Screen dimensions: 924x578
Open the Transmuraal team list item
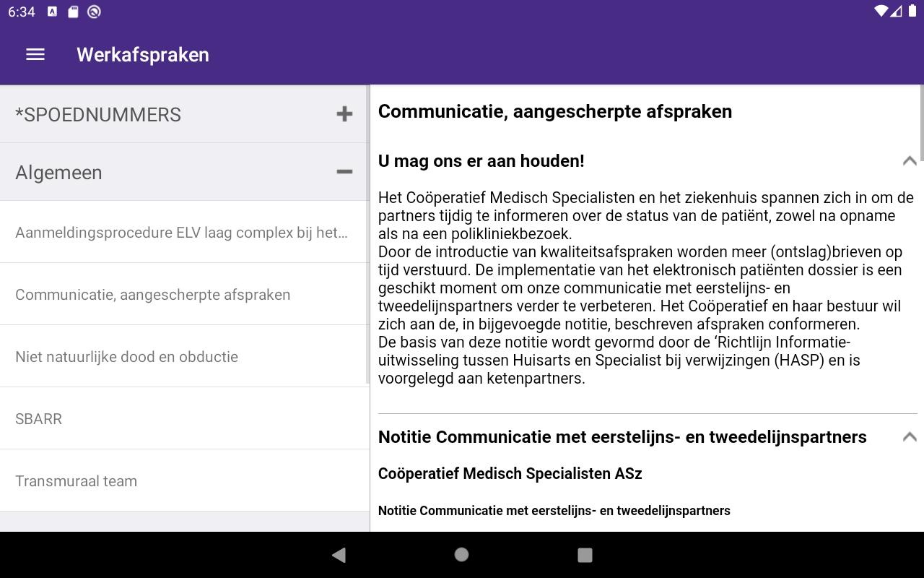pos(185,480)
